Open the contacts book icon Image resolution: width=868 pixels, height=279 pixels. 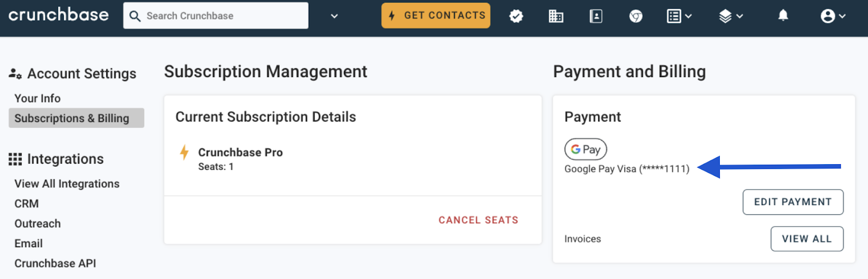pos(596,16)
